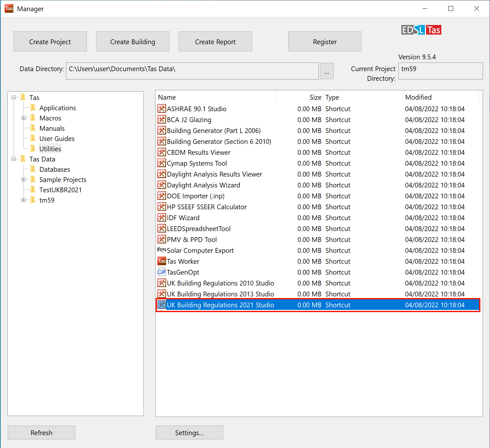The height and width of the screenshot is (448, 490).
Task: Expand the Macros tree node
Action: click(23, 118)
